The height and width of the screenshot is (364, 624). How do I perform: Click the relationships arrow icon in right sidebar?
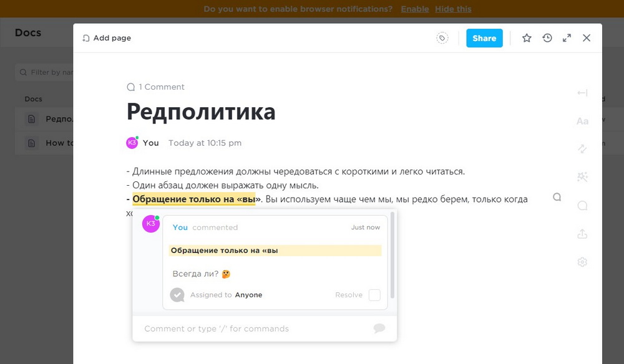click(583, 148)
